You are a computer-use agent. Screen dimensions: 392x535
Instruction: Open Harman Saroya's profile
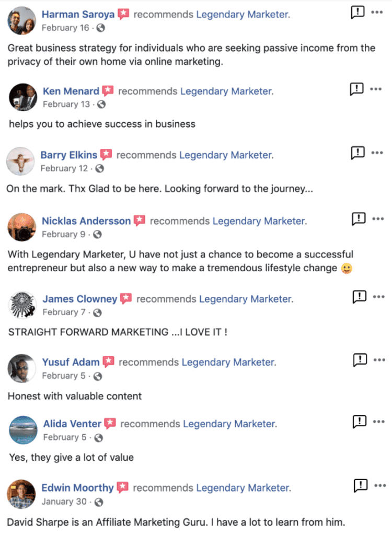tap(78, 14)
